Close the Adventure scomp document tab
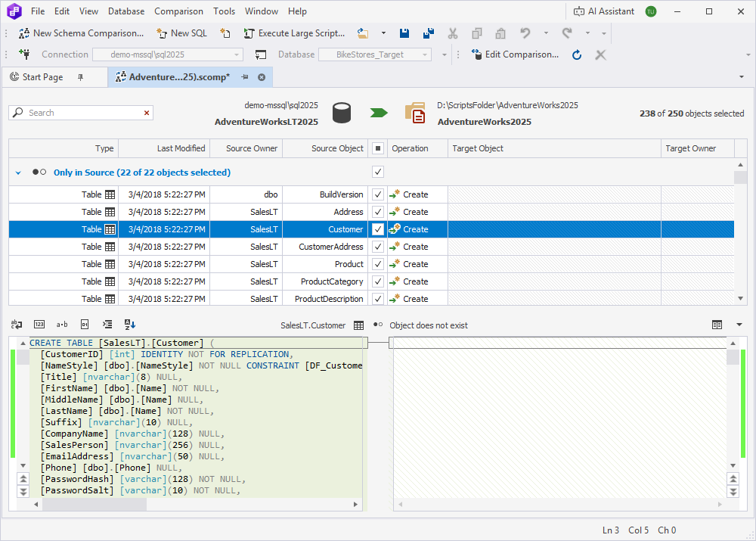Screen dimensions: 756x541 [262, 77]
